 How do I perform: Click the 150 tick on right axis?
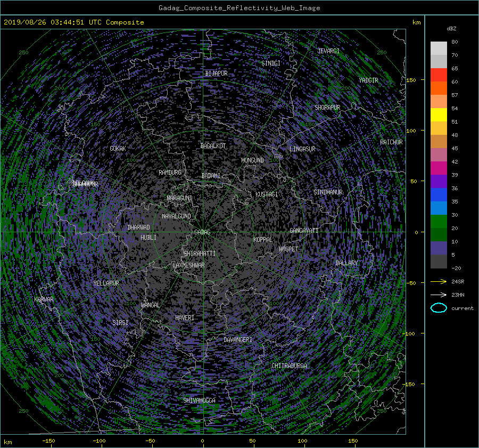411,80
